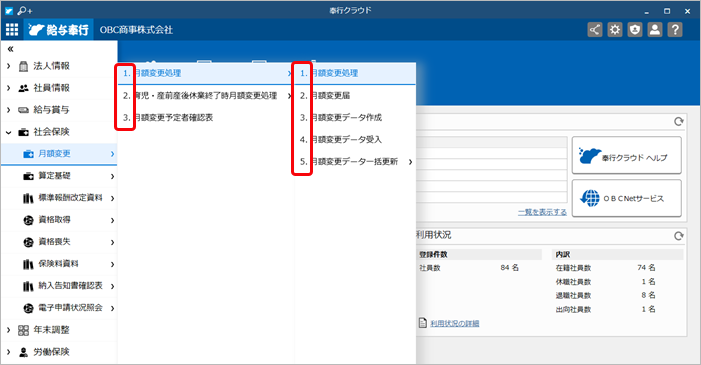Open 標準報酬改定資料 in the sidebar

(x=59, y=198)
